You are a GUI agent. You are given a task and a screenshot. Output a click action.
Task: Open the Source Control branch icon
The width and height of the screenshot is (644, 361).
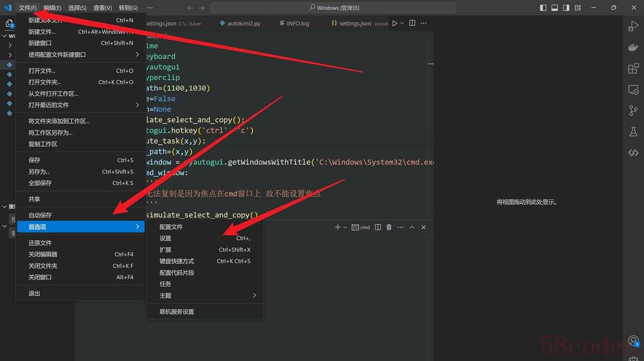[633, 110]
